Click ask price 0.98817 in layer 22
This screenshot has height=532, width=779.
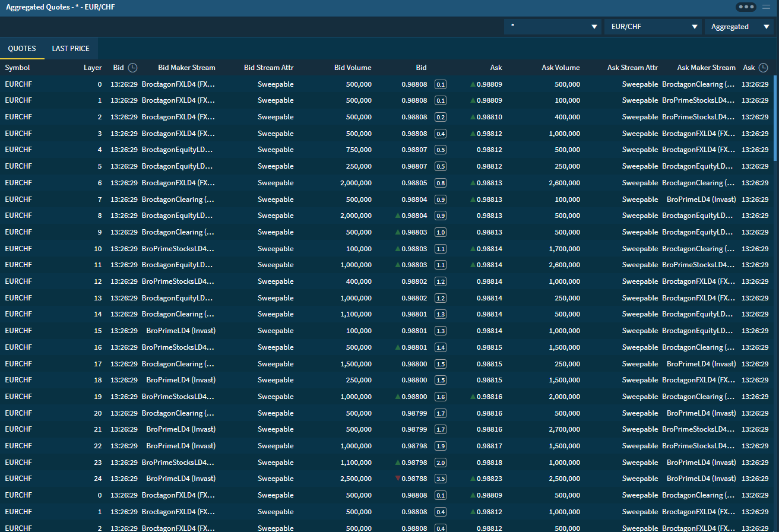point(489,446)
